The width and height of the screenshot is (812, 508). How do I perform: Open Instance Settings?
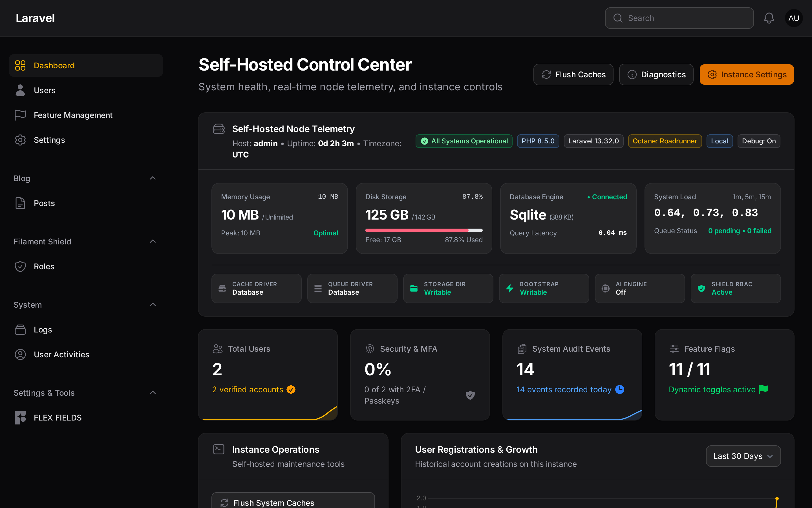(x=747, y=75)
